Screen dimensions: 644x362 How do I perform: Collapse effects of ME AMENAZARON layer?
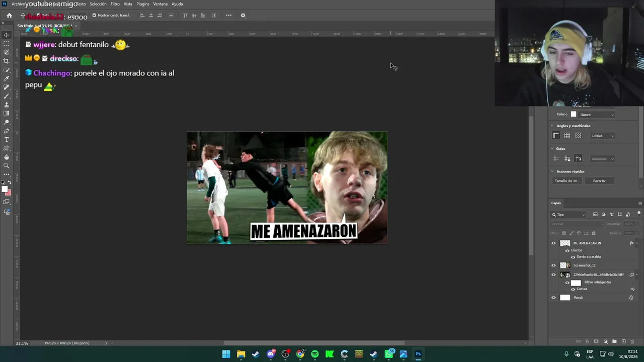(637, 243)
